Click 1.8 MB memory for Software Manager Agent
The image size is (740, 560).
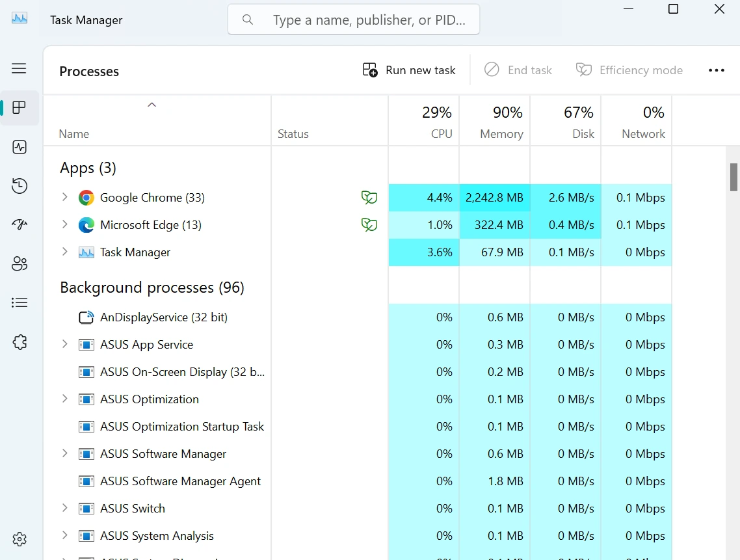(505, 481)
